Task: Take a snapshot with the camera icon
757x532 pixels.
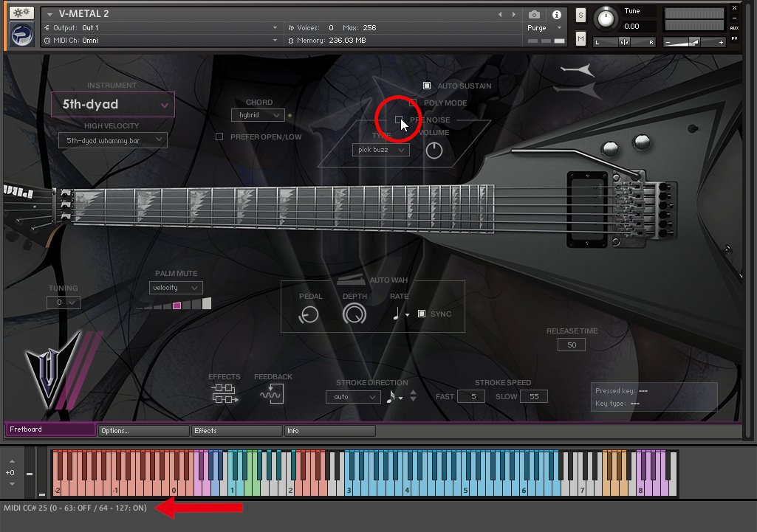Action: [534, 15]
